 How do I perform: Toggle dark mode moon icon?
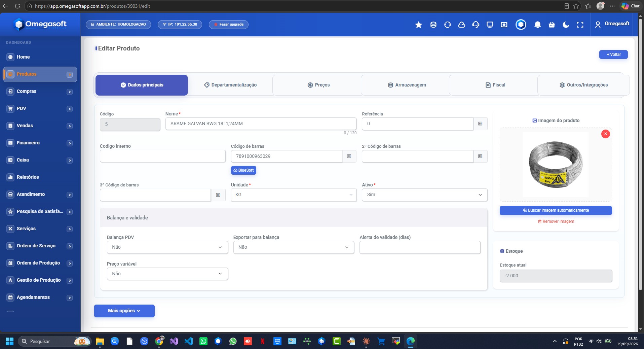pyautogui.click(x=566, y=25)
